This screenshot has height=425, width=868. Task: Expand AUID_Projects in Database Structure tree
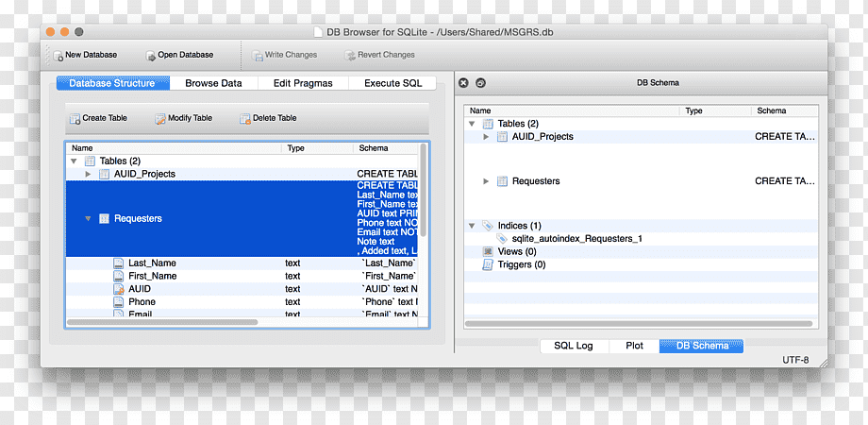pos(88,174)
